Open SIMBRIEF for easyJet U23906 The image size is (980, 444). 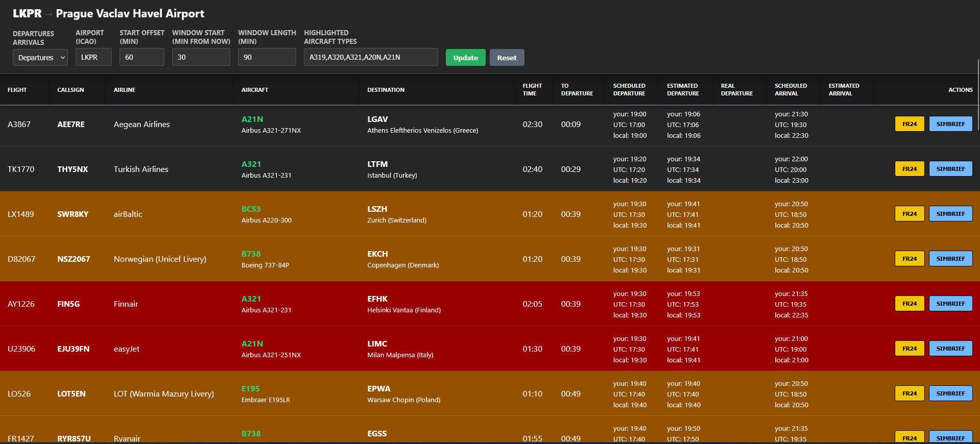(951, 349)
